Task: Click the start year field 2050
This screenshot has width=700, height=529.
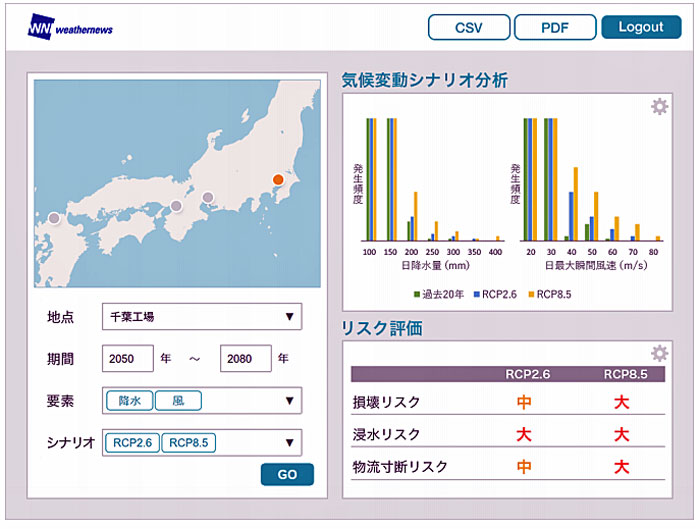Action: click(128, 358)
